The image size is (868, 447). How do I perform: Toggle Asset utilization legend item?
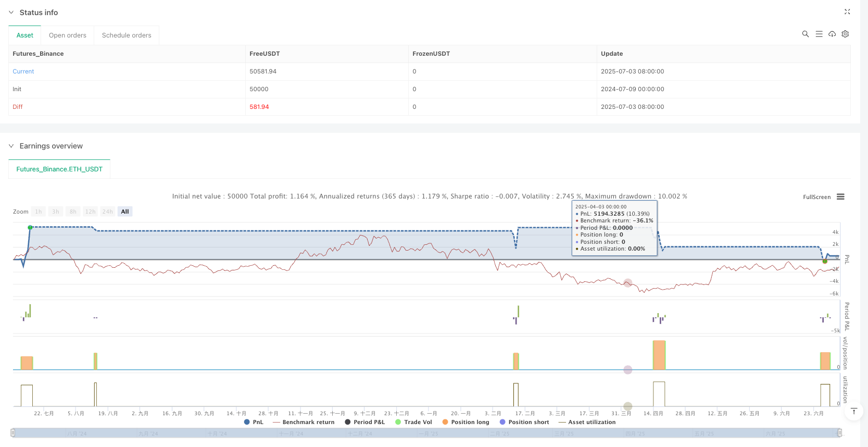pos(587,422)
